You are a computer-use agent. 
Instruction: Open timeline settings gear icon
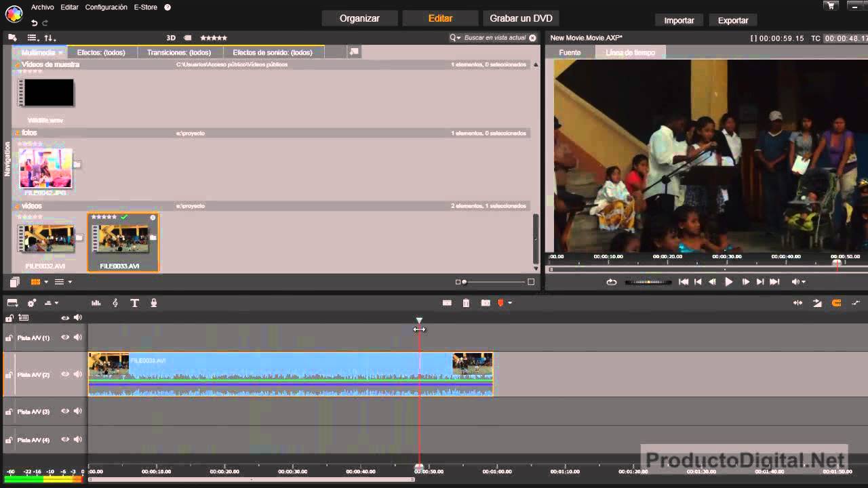click(31, 303)
